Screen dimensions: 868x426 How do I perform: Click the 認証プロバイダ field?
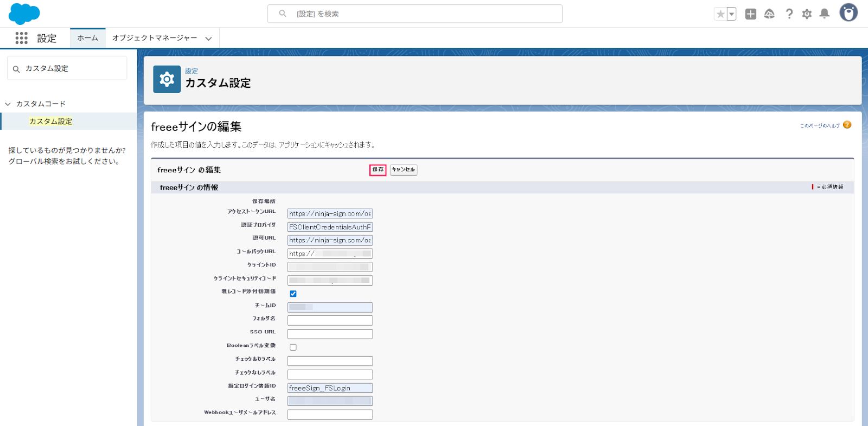click(x=330, y=227)
